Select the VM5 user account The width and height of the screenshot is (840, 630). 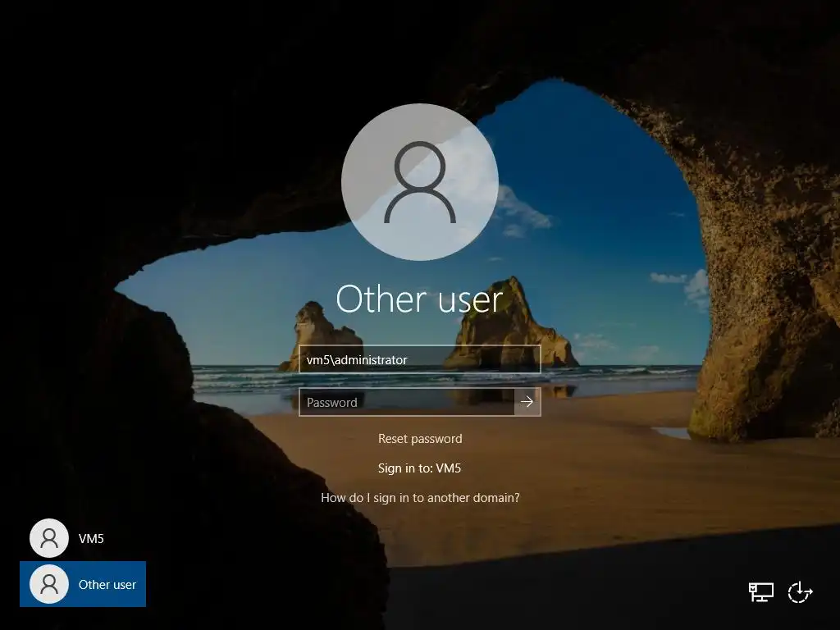click(x=83, y=538)
